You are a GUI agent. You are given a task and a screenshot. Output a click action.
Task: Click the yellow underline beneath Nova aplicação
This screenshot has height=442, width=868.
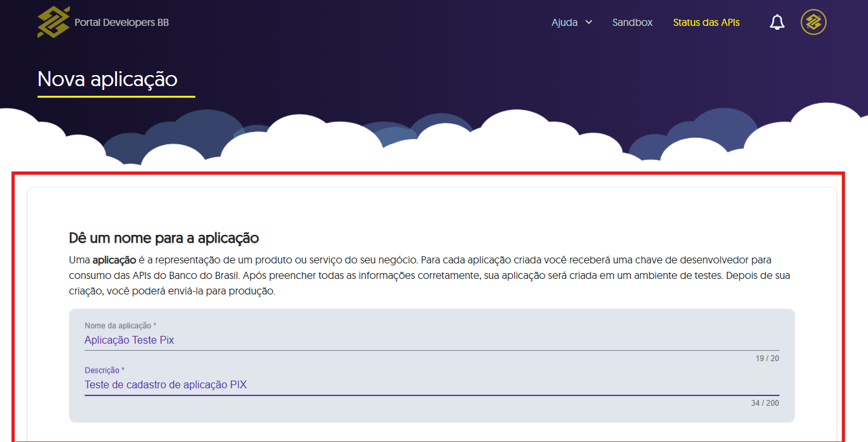pyautogui.click(x=116, y=96)
